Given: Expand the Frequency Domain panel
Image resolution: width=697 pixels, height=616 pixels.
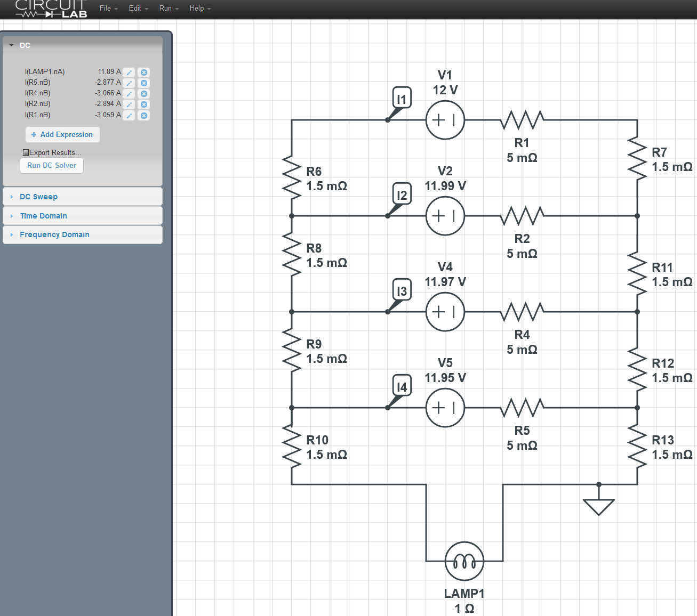Looking at the screenshot, I should tap(54, 234).
